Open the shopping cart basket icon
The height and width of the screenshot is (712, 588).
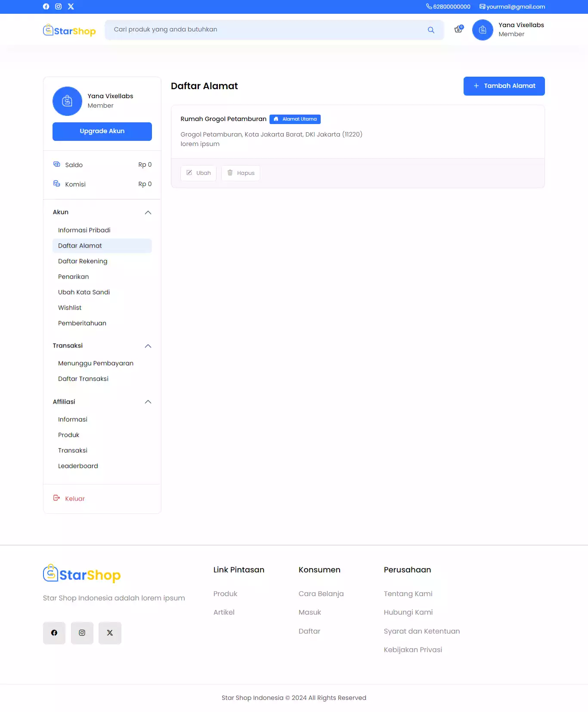click(x=458, y=30)
